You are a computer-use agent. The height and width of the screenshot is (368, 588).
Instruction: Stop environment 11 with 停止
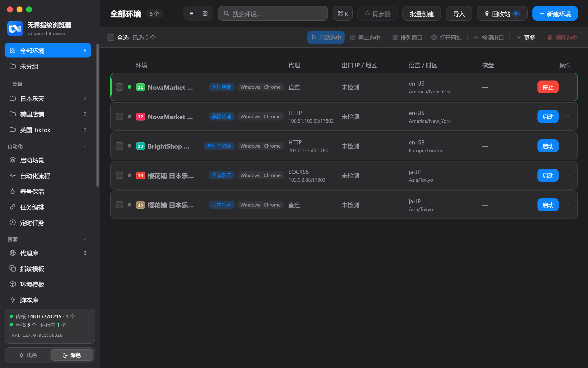[548, 87]
